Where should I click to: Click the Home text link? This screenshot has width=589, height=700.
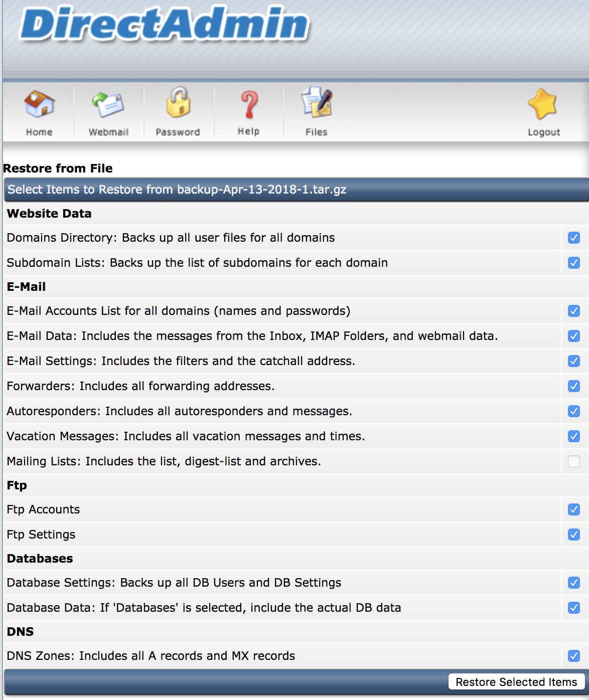click(x=39, y=132)
